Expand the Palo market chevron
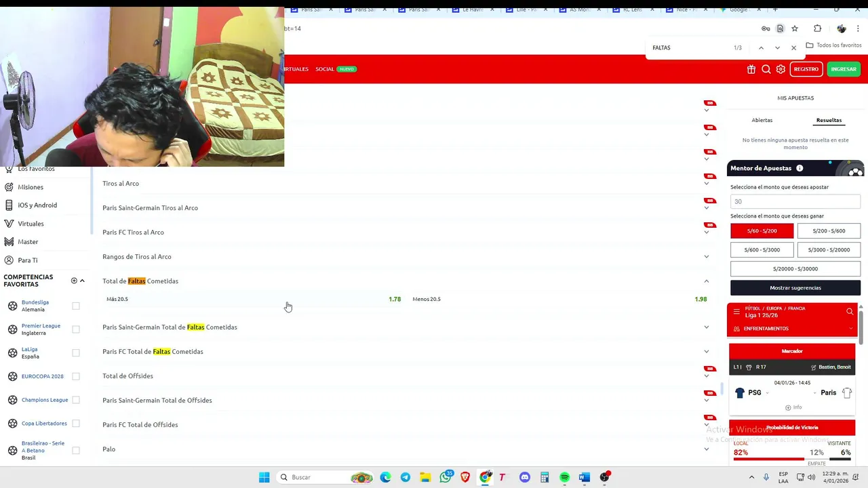868x488 pixels. [x=707, y=449]
